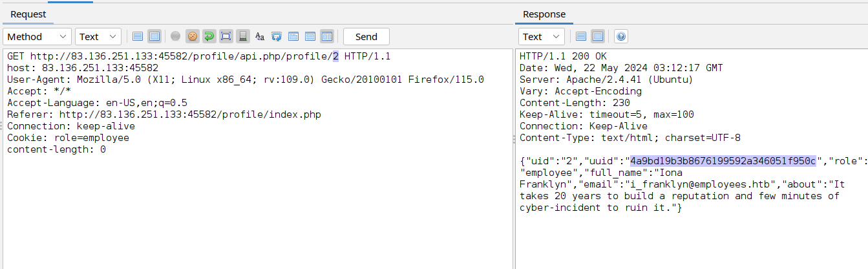Toggle the cookie icon to accept cookies
The width and height of the screenshot is (868, 269).
[x=193, y=37]
